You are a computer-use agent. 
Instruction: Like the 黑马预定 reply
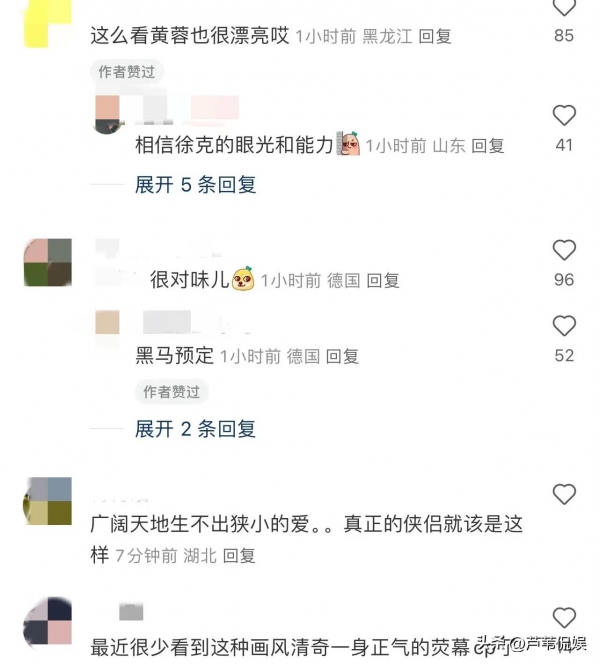point(564,326)
